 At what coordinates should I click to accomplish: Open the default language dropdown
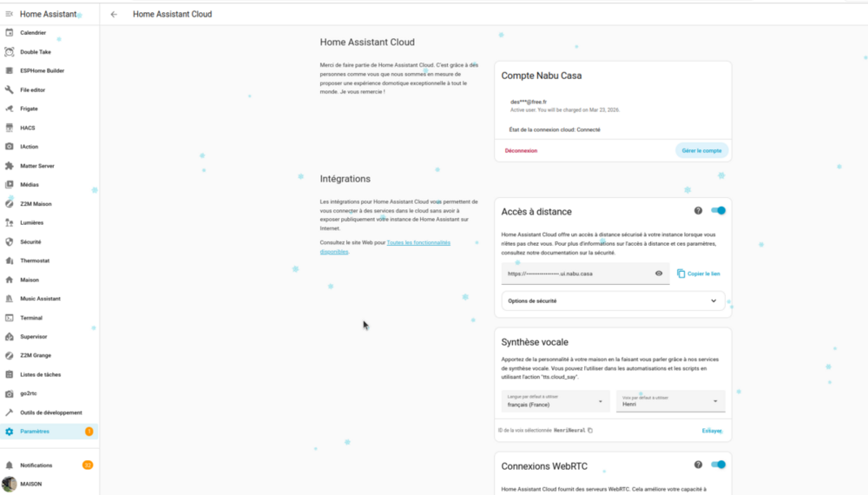tap(556, 401)
